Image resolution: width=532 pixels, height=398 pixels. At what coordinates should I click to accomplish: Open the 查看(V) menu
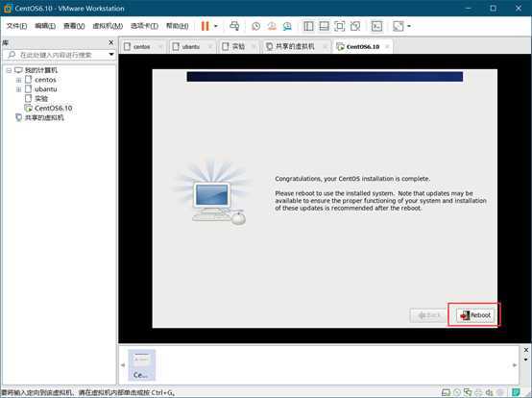74,26
